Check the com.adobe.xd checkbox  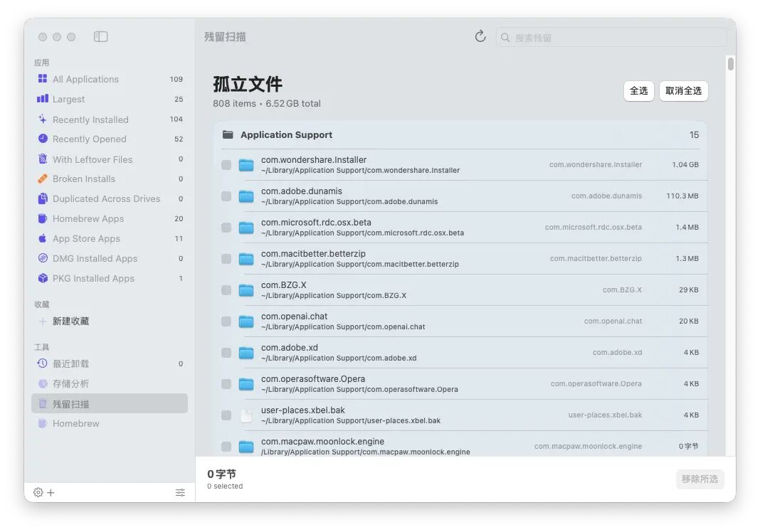click(226, 352)
